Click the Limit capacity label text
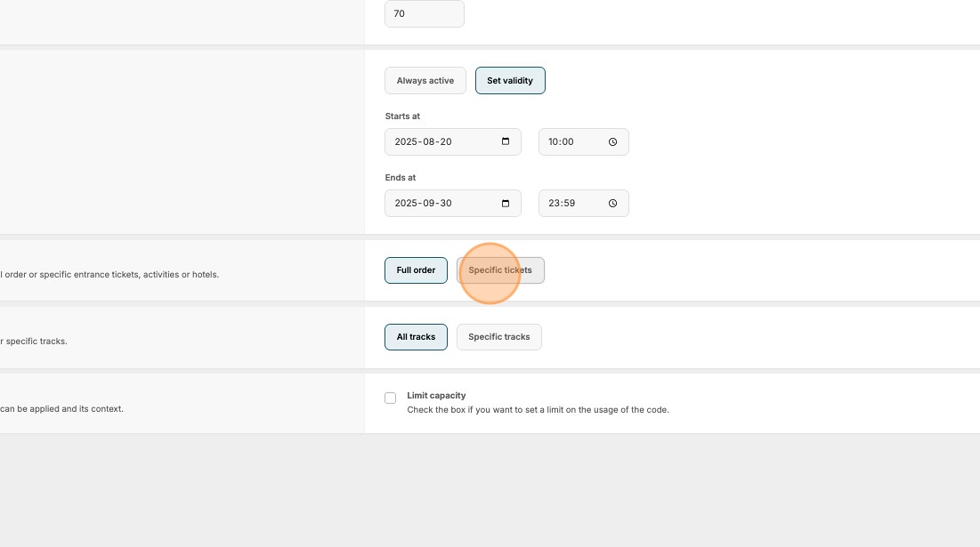 pyautogui.click(x=436, y=395)
